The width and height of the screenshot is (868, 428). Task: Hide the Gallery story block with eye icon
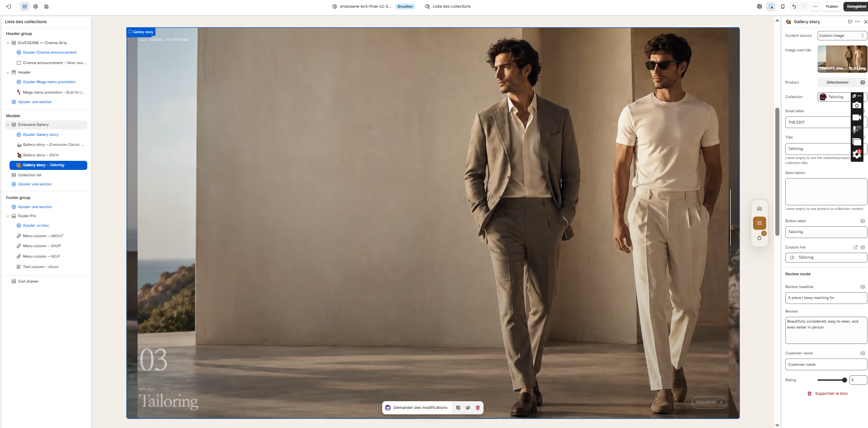(x=468, y=408)
